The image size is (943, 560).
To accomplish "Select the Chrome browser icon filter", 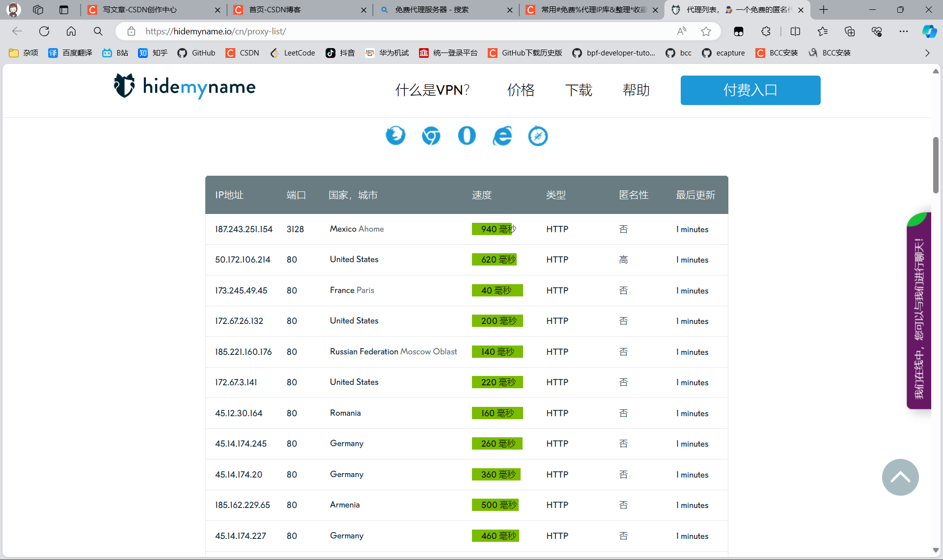I will tap(431, 136).
